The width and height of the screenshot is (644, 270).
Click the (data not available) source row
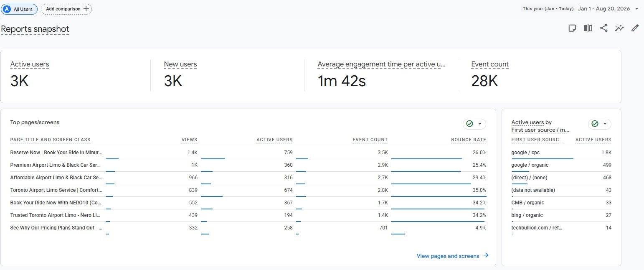tap(561, 190)
